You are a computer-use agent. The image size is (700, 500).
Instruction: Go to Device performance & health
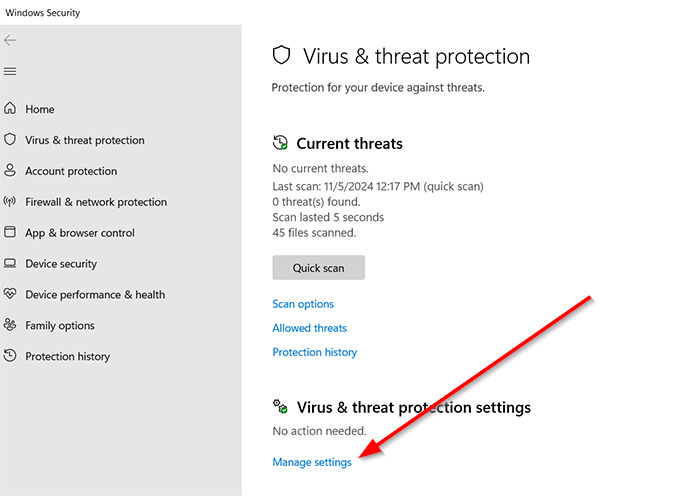coord(95,295)
